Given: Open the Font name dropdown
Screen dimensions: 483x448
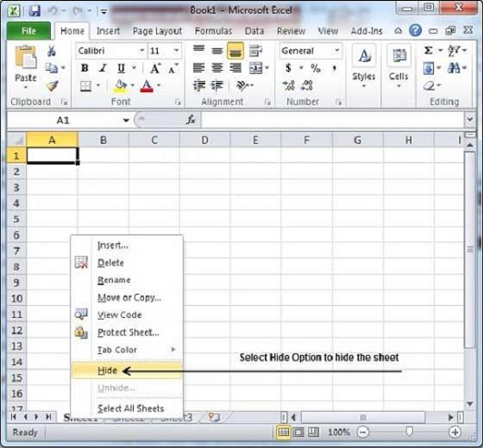Looking at the screenshot, I should click(142, 51).
